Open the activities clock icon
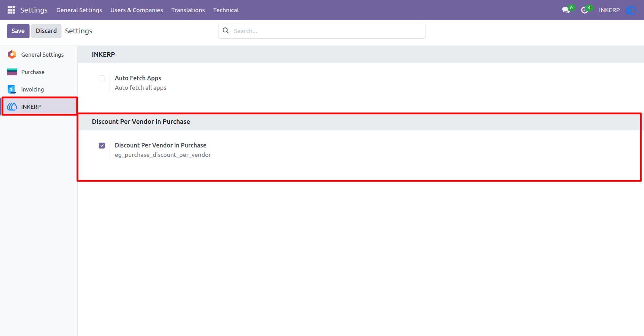644x336 pixels. pos(585,10)
